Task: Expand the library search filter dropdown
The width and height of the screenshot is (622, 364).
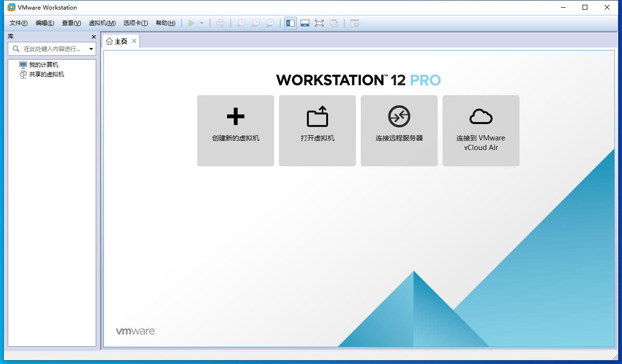Action: pyautogui.click(x=91, y=49)
